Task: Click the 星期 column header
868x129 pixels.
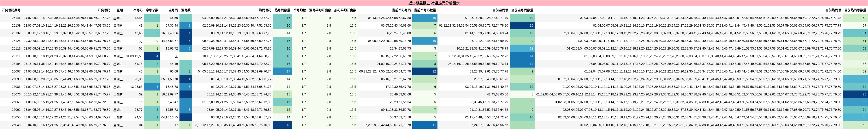Action: (120, 10)
